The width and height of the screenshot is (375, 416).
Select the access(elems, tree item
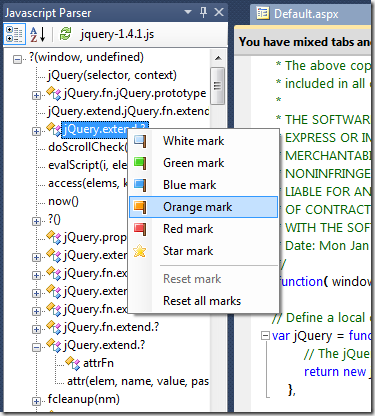(88, 183)
